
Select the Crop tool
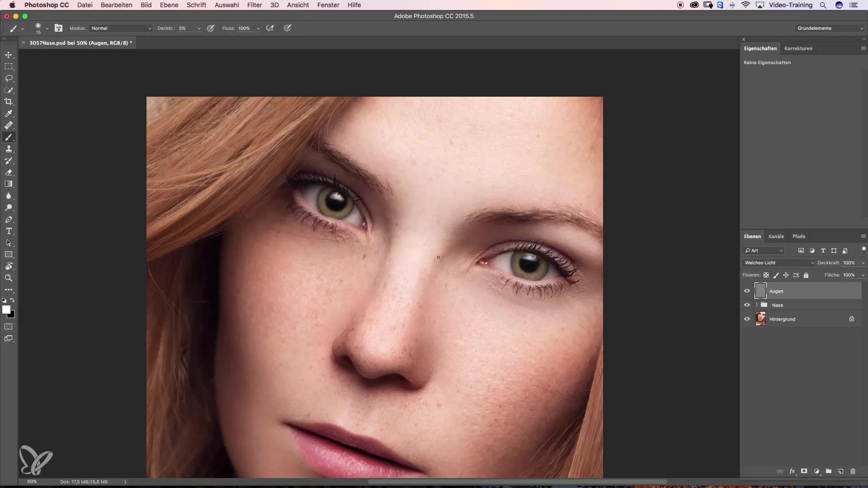click(9, 102)
